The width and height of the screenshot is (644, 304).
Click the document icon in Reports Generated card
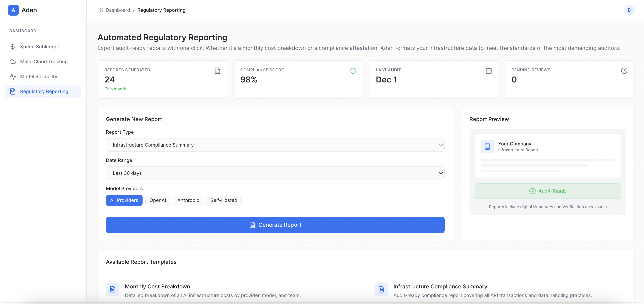pos(217,71)
